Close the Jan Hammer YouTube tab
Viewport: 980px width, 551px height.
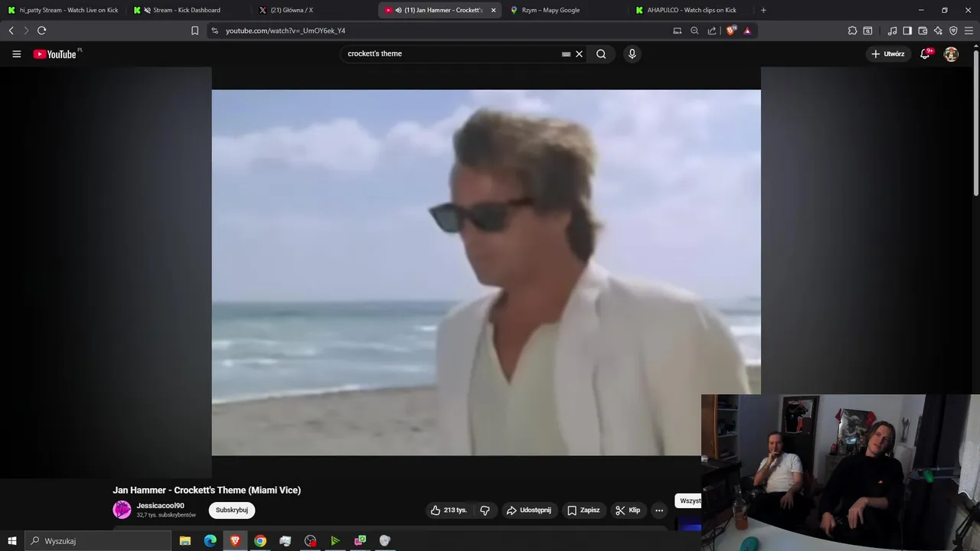tap(493, 10)
